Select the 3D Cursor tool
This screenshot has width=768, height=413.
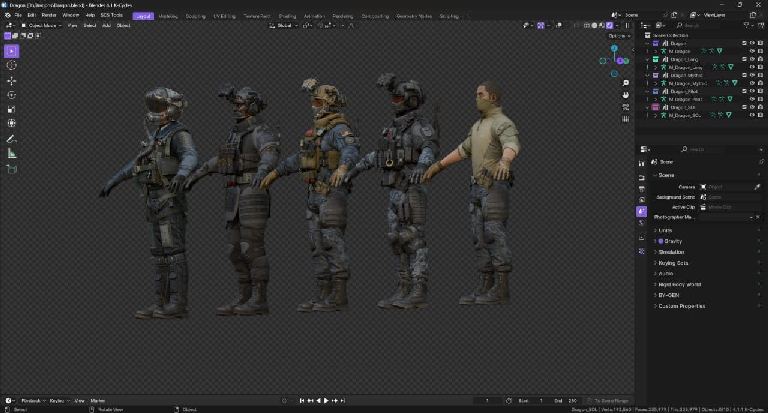tap(12, 66)
